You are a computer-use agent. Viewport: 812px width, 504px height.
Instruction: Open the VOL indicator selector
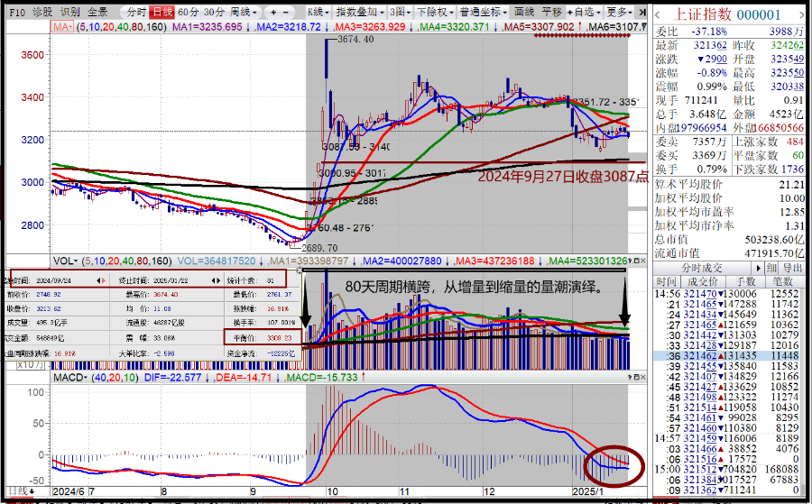pos(67,260)
